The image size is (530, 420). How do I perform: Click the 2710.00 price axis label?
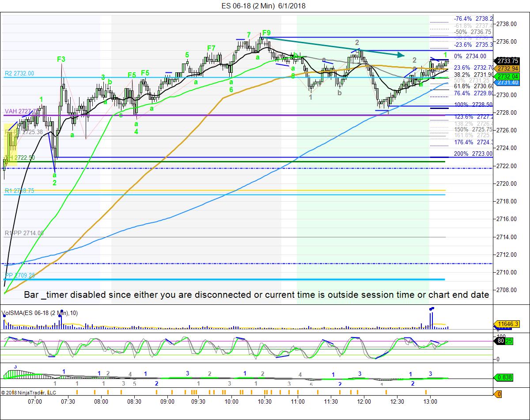coord(507,272)
